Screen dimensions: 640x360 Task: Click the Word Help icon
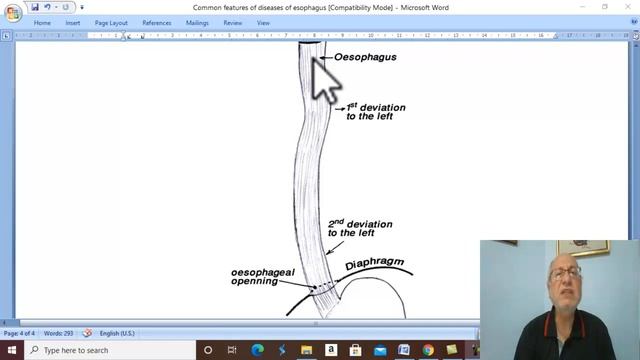(x=634, y=22)
